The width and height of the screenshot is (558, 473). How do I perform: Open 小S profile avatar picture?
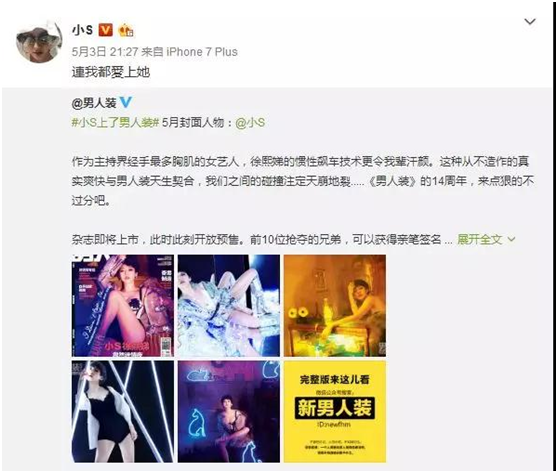pos(39,42)
